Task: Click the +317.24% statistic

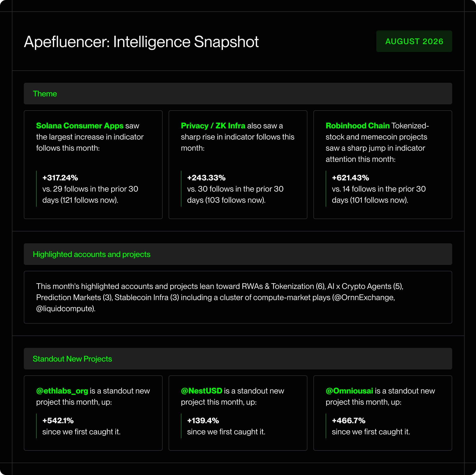Action: tap(60, 178)
